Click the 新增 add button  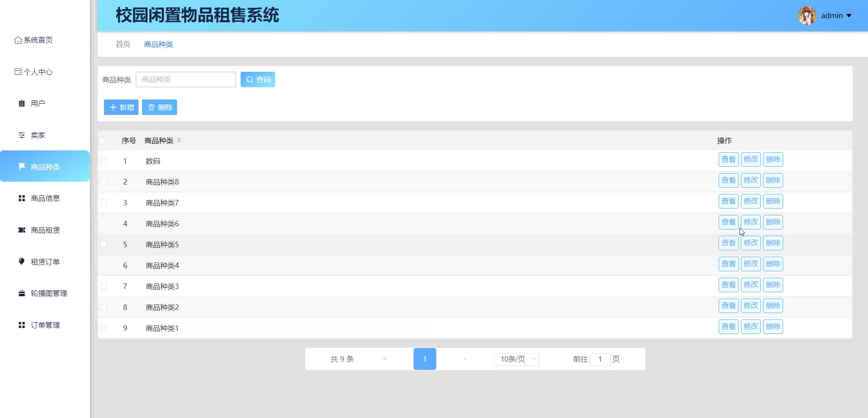pyautogui.click(x=121, y=107)
